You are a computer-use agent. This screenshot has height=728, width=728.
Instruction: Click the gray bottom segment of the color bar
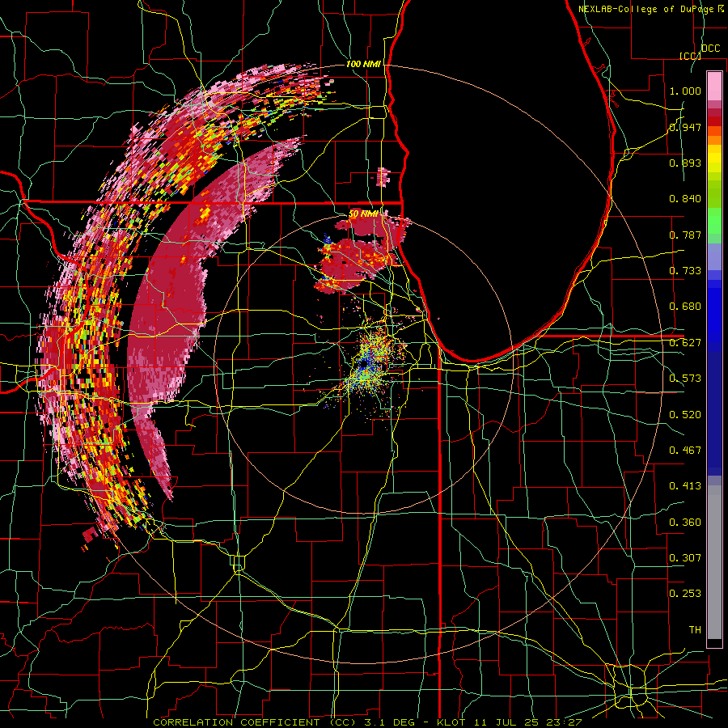[714, 562]
